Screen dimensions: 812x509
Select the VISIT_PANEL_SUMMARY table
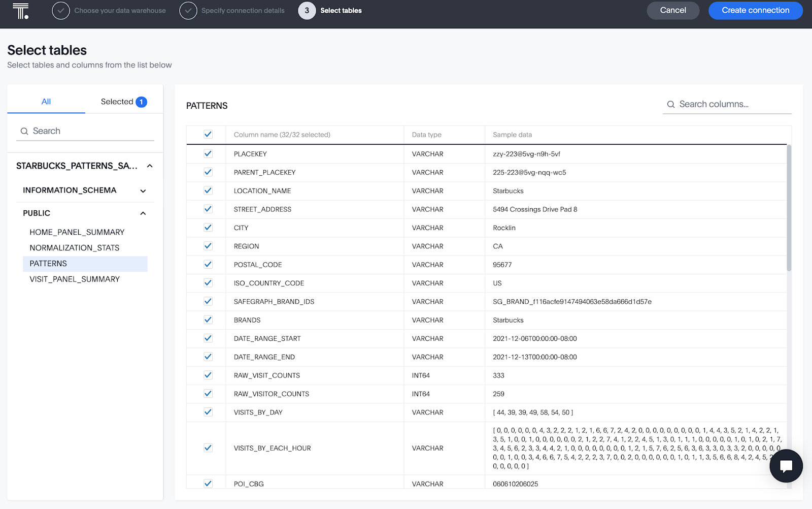pos(75,279)
